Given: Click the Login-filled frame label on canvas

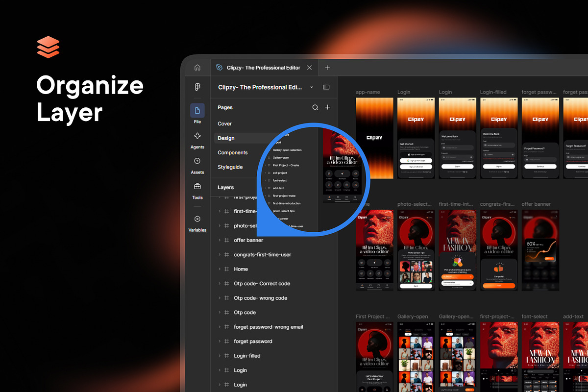Looking at the screenshot, I should pos(493,92).
